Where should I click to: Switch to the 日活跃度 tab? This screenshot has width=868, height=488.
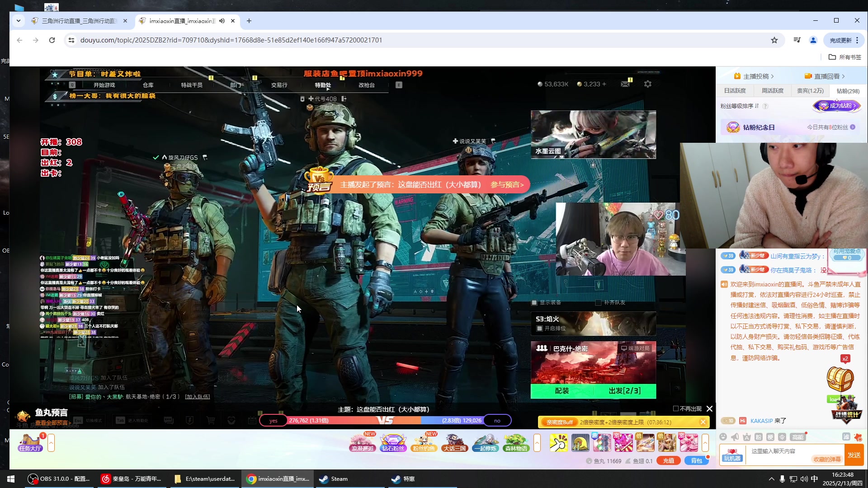pos(735,91)
